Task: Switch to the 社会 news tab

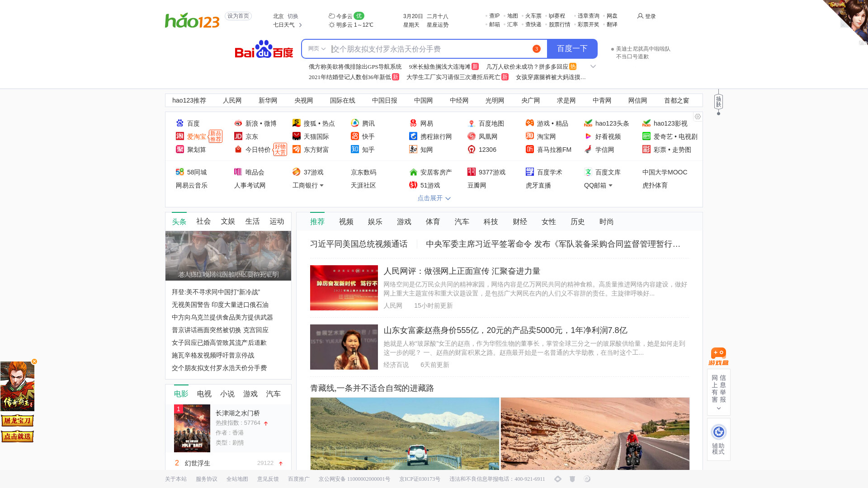Action: (203, 221)
